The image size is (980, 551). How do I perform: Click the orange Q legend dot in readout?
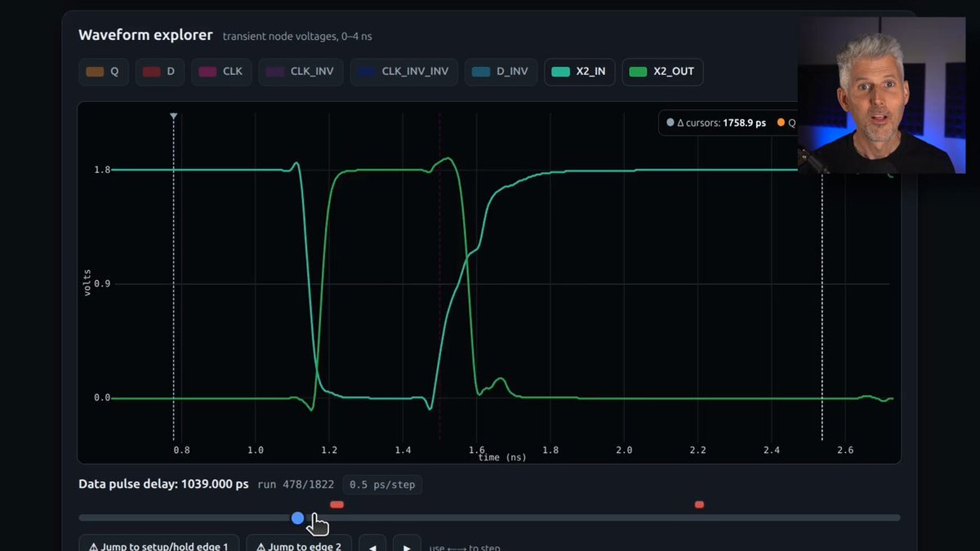(781, 122)
